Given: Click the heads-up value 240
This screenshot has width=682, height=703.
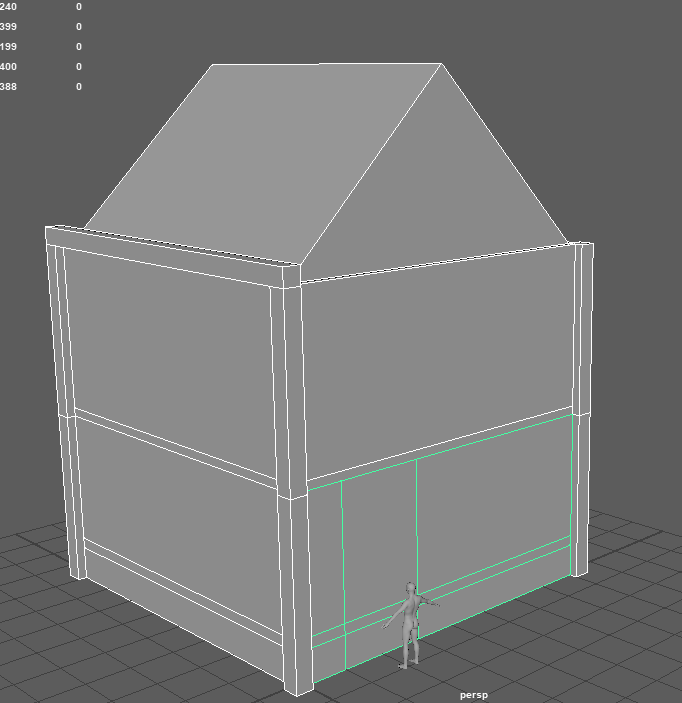Looking at the screenshot, I should click(8, 7).
